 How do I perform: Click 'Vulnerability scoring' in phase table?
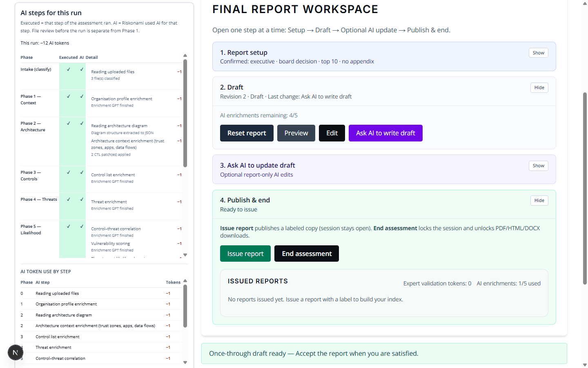click(x=111, y=244)
